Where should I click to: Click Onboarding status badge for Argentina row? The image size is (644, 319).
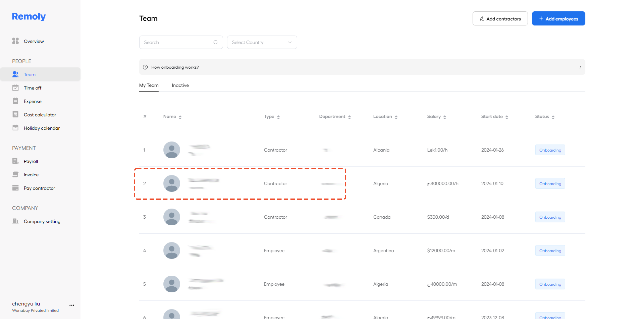(x=550, y=251)
